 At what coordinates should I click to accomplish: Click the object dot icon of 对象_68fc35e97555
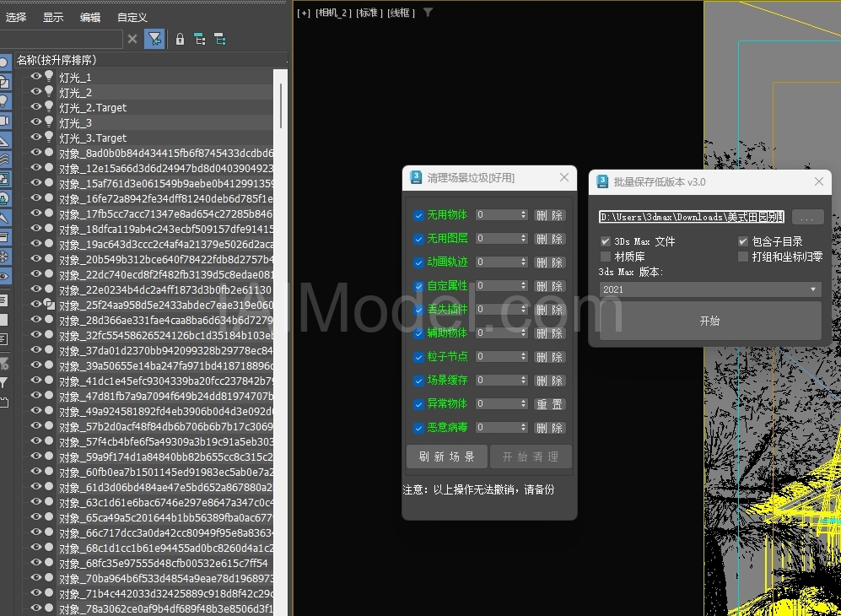pos(49,563)
